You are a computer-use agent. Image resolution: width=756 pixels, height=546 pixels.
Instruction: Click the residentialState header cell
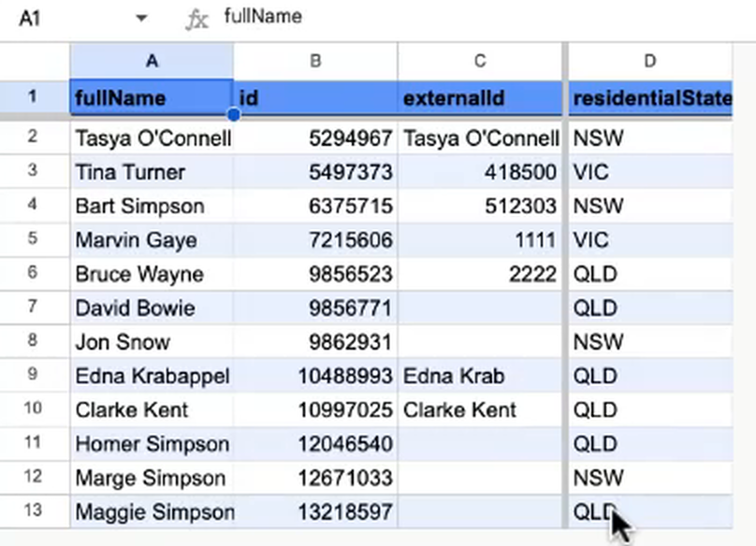coord(650,98)
